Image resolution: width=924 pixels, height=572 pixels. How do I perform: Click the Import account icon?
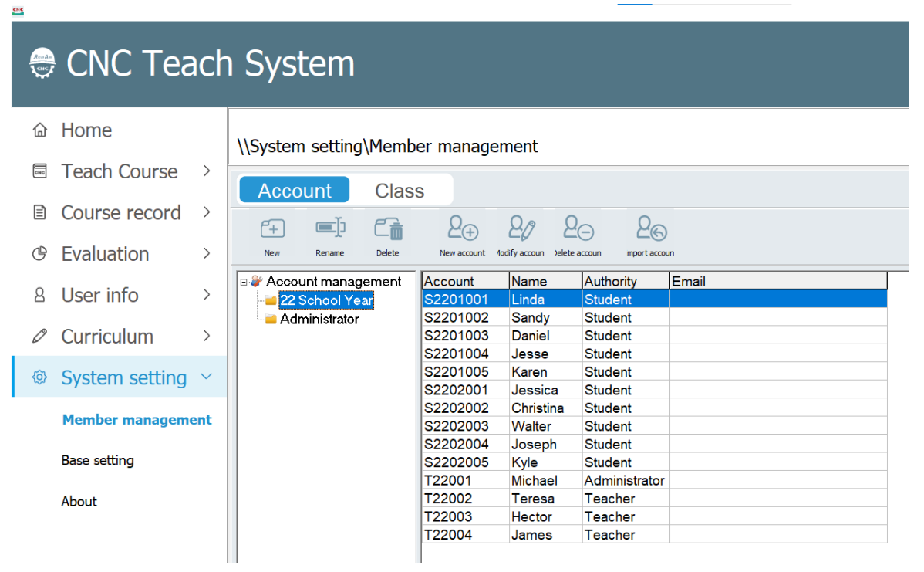(651, 228)
